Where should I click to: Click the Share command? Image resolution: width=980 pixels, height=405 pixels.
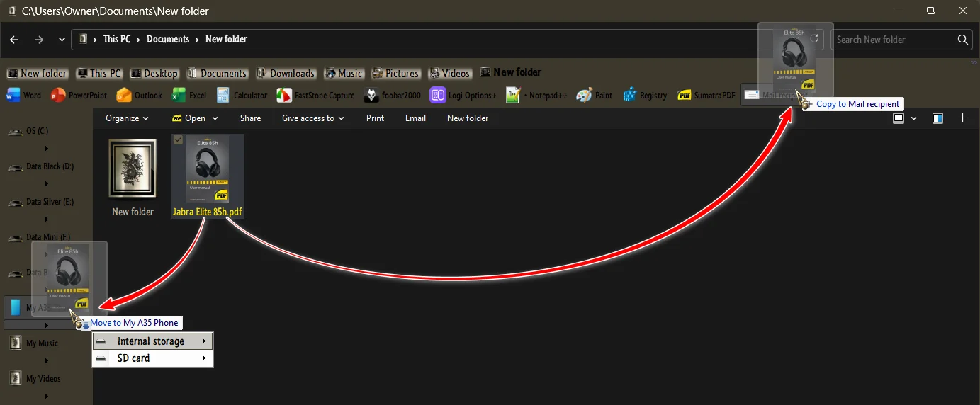coord(250,118)
